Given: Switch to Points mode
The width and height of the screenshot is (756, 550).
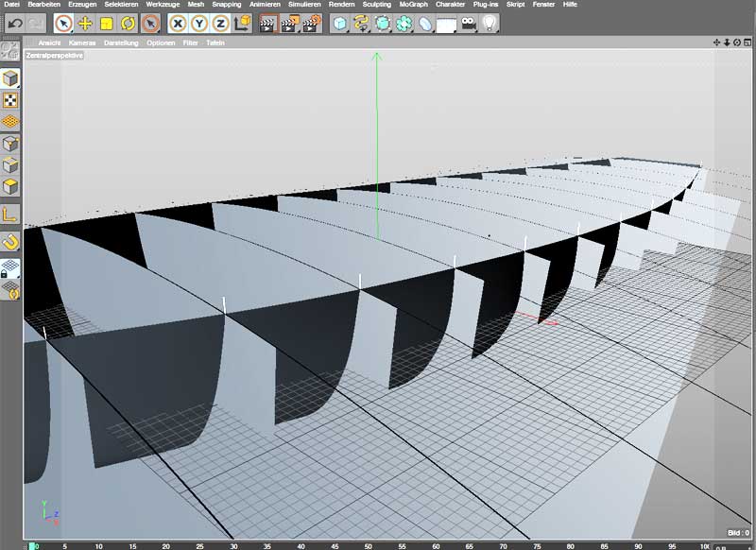Looking at the screenshot, I should (10, 144).
